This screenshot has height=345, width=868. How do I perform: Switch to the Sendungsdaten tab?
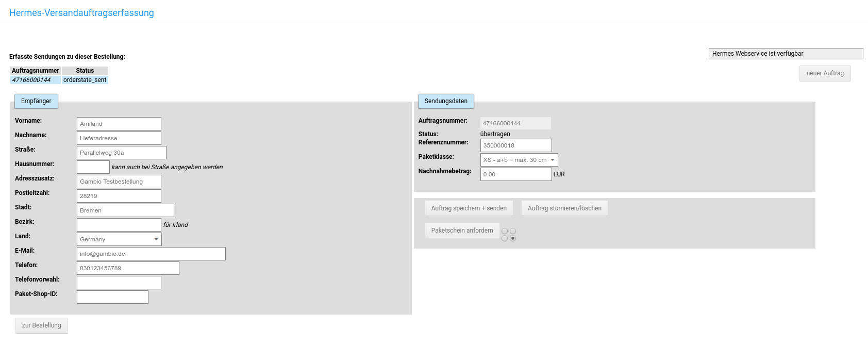click(446, 101)
